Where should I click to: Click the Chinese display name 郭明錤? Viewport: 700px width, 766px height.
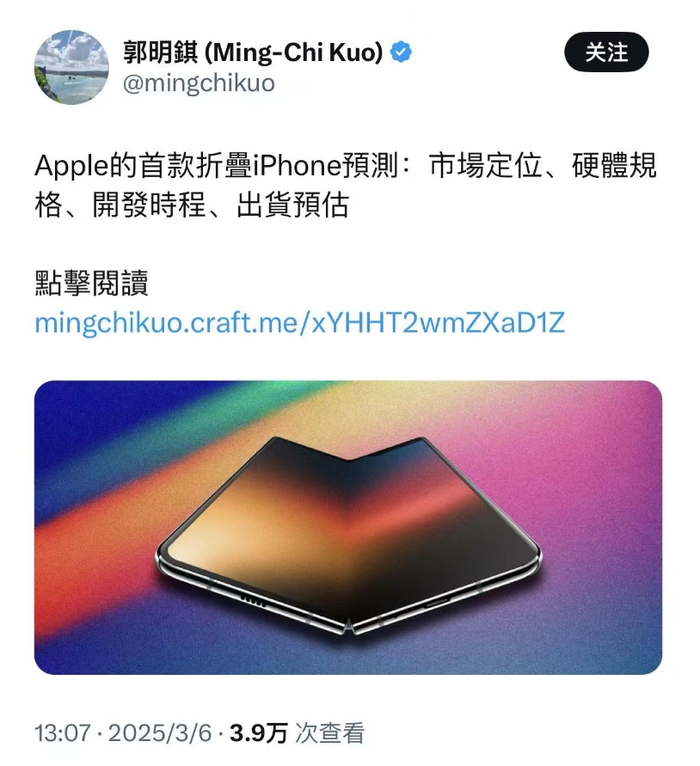coord(161,52)
